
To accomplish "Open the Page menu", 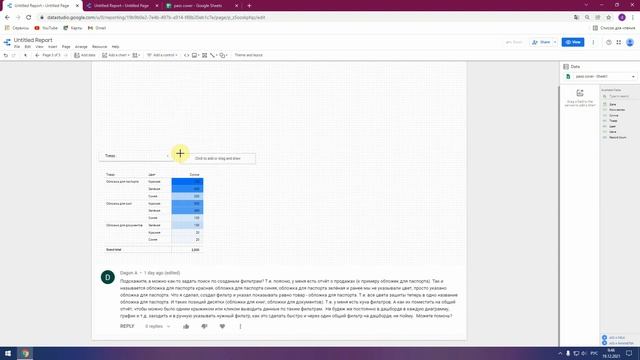I will point(66,47).
